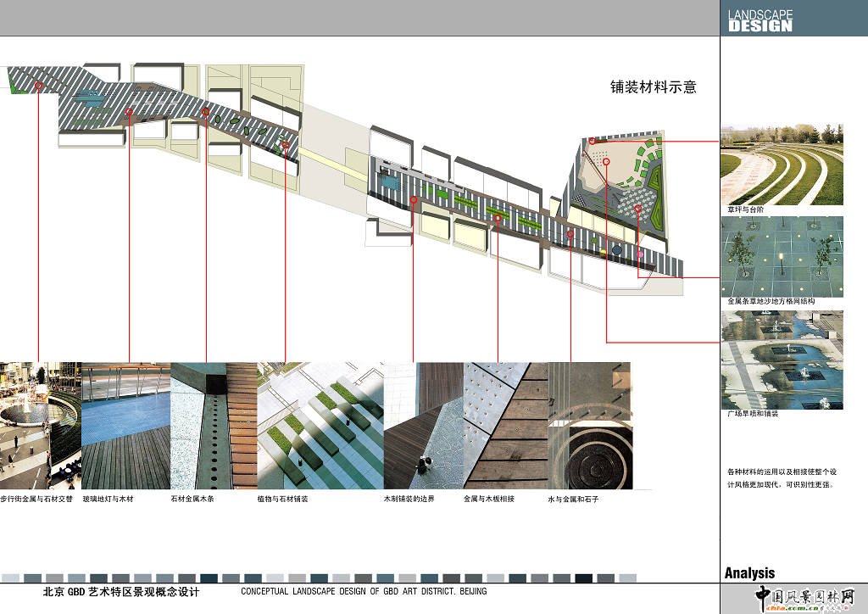
Task: Click the 北京 GBD 艺术特区景观概念设计 footer title
Action: point(121,592)
